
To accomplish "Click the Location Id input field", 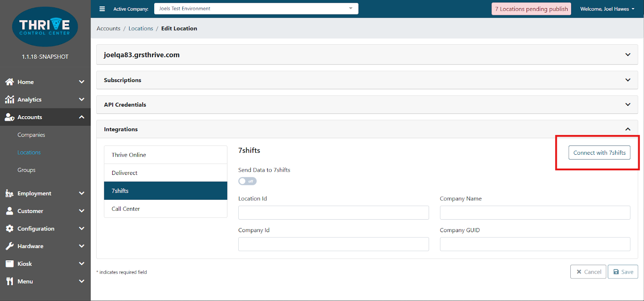I will [334, 213].
